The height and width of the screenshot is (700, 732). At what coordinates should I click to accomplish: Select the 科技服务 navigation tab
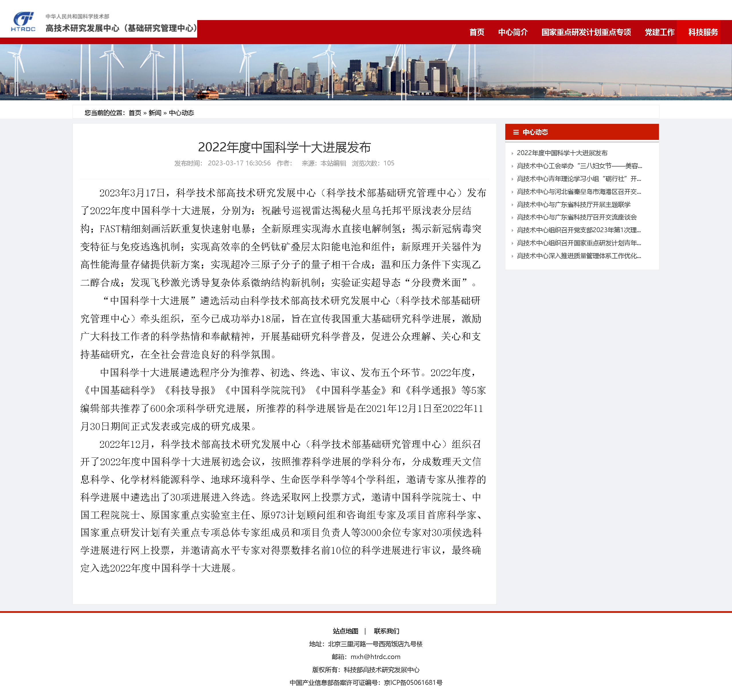tap(702, 32)
